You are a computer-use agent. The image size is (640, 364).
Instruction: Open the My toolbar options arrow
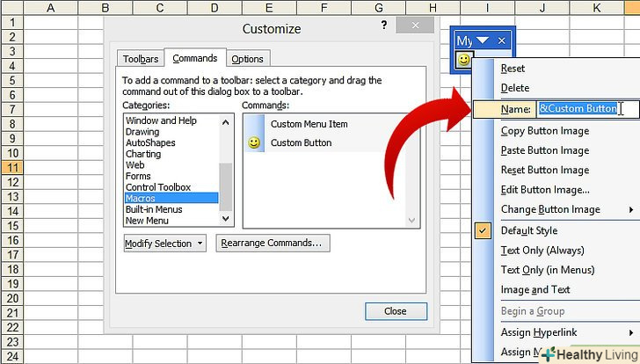[484, 40]
